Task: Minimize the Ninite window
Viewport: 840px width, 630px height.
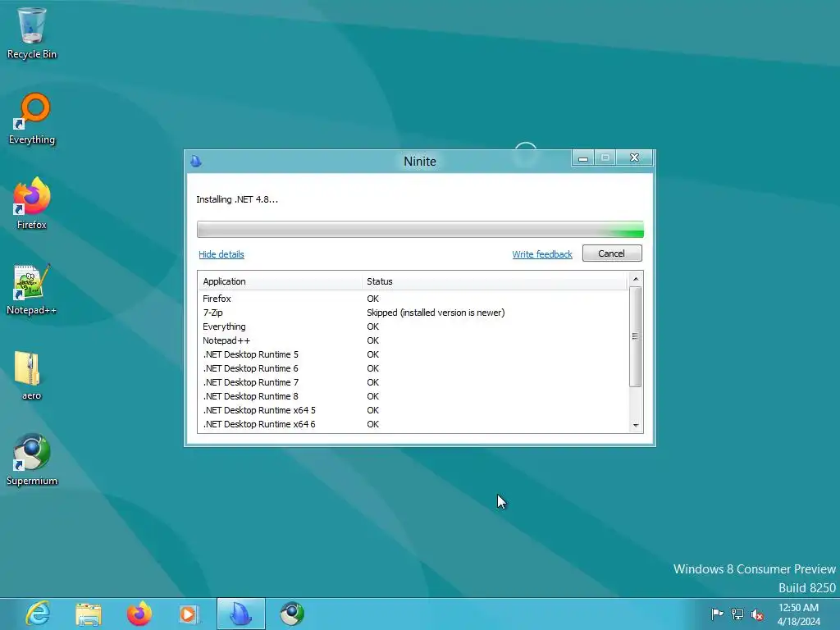Action: [583, 158]
